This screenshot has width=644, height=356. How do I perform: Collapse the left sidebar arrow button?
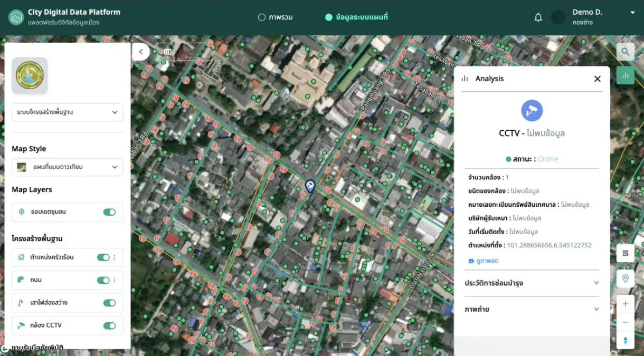click(x=141, y=52)
